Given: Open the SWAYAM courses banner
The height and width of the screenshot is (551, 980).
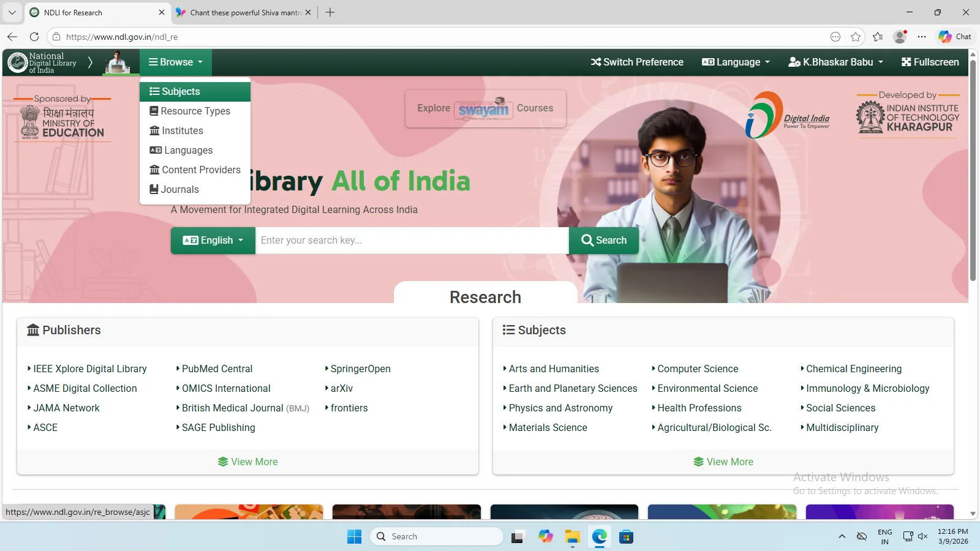Looking at the screenshot, I should [485, 108].
